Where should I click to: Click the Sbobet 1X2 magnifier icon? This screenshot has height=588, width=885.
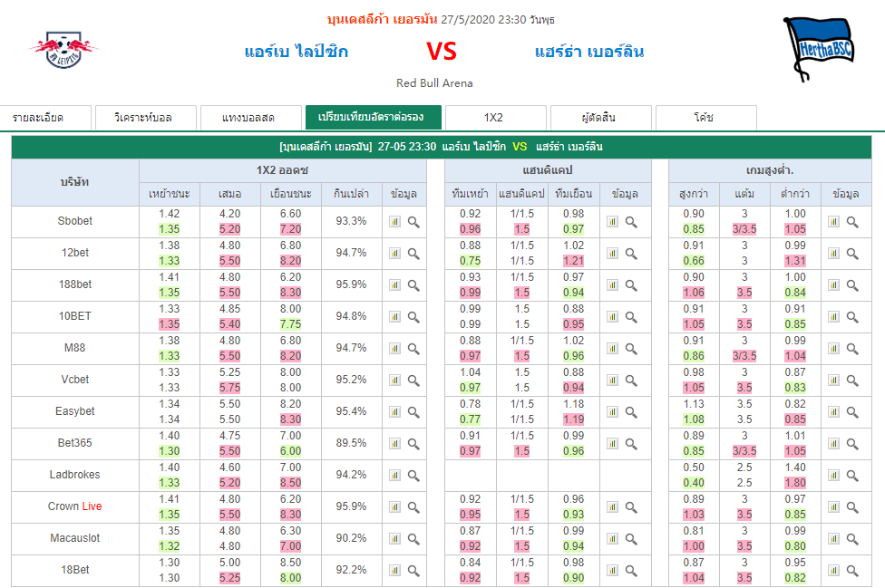pyautogui.click(x=413, y=222)
